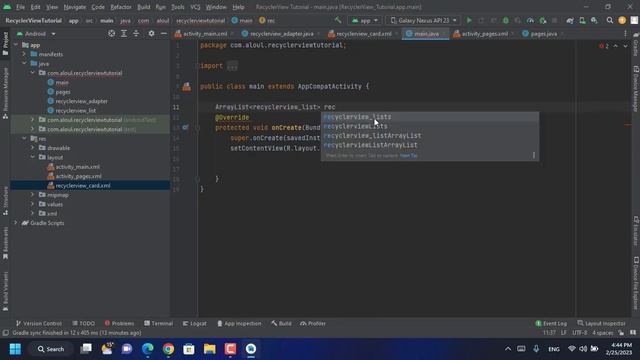Choose recyclerviewLists completion suggestion

tap(429, 127)
